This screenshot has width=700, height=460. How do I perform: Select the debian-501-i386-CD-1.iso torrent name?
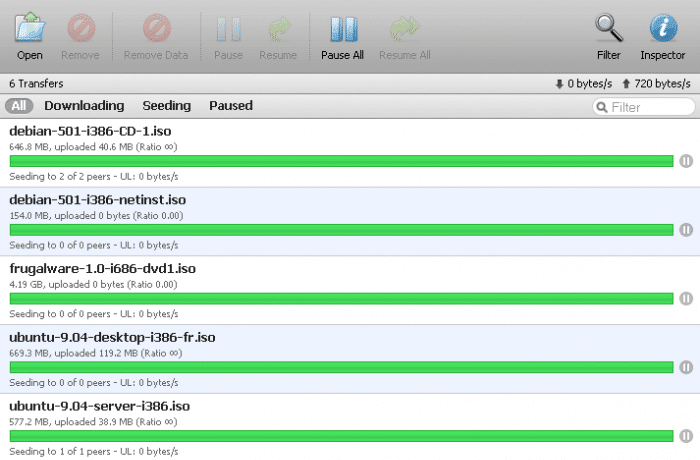click(90, 131)
